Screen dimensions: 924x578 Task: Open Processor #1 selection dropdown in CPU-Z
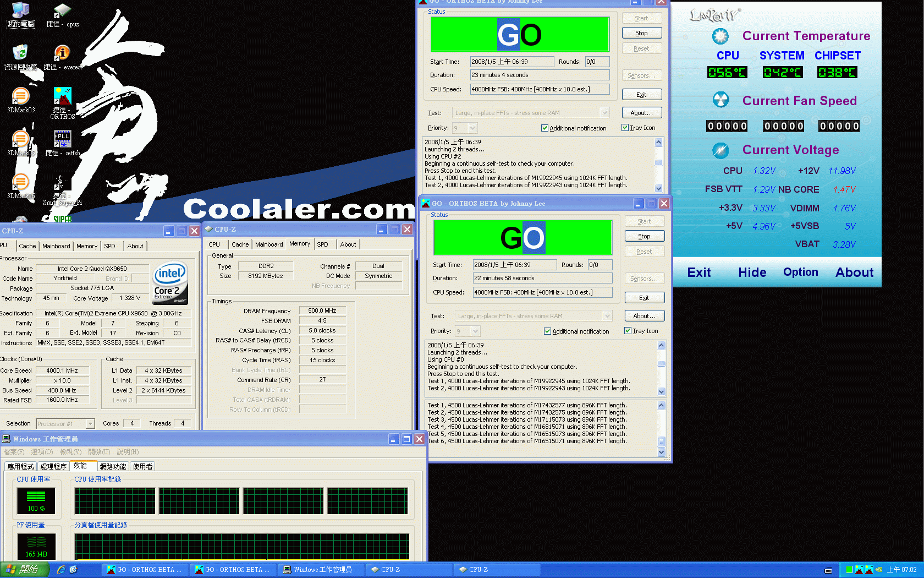pyautogui.click(x=65, y=424)
